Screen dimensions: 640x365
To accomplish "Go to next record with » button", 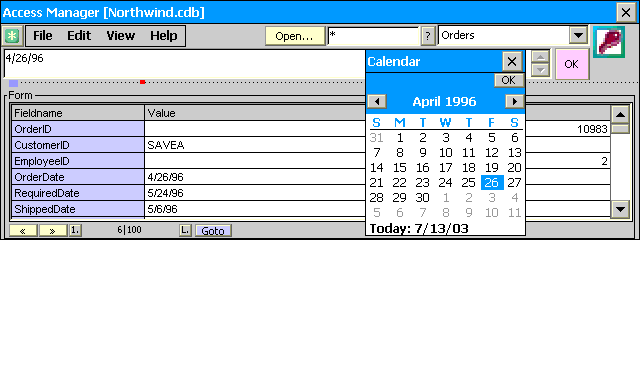I will point(53,231).
